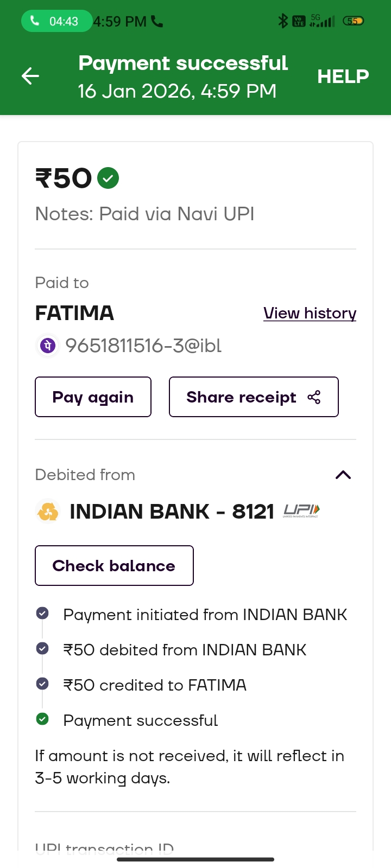Tap the INDIAN BANK - 8121 account name
391x868 pixels.
172,512
